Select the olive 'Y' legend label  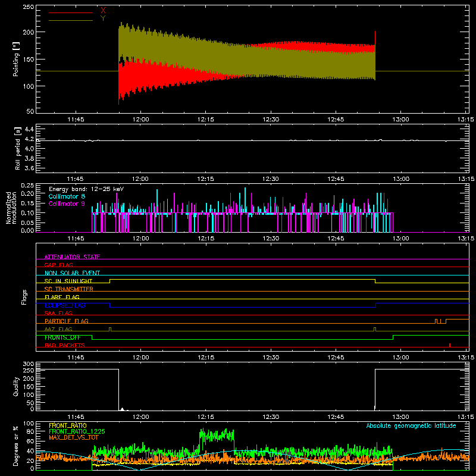[103, 18]
